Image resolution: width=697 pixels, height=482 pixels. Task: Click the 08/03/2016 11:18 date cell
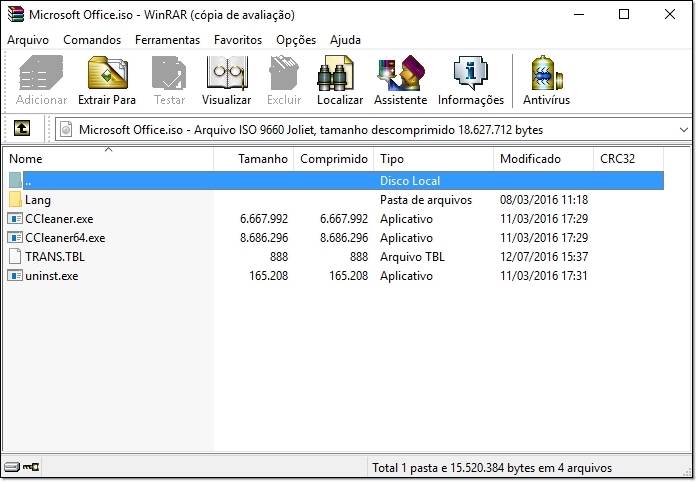(x=544, y=200)
